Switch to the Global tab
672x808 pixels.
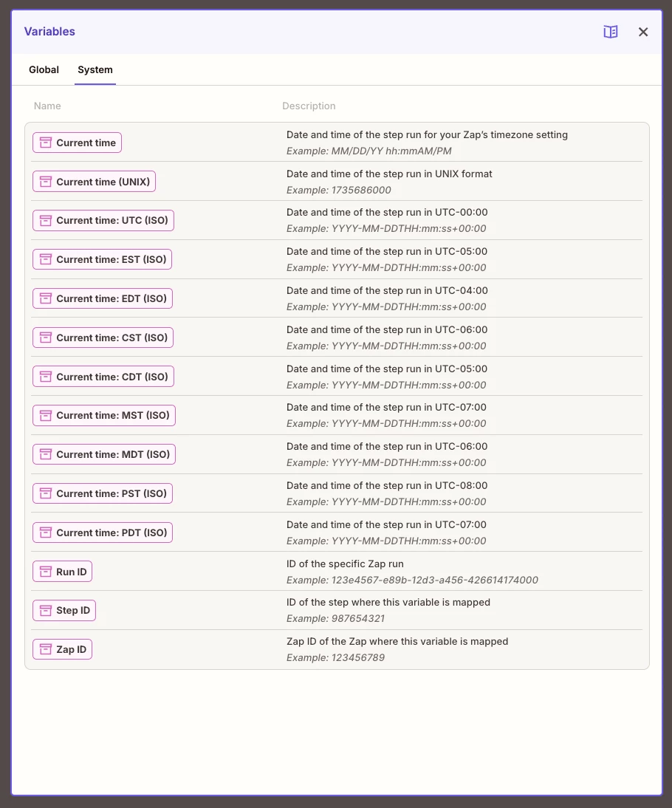pyautogui.click(x=44, y=69)
